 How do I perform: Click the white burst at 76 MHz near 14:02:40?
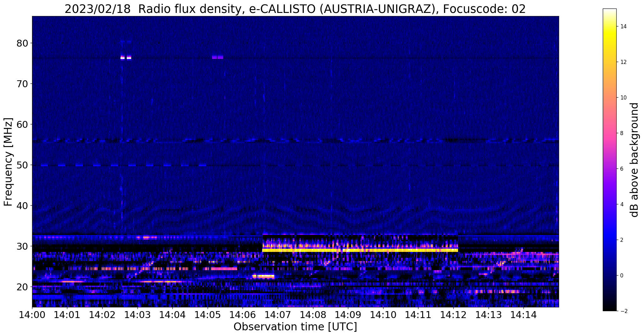pos(126,57)
